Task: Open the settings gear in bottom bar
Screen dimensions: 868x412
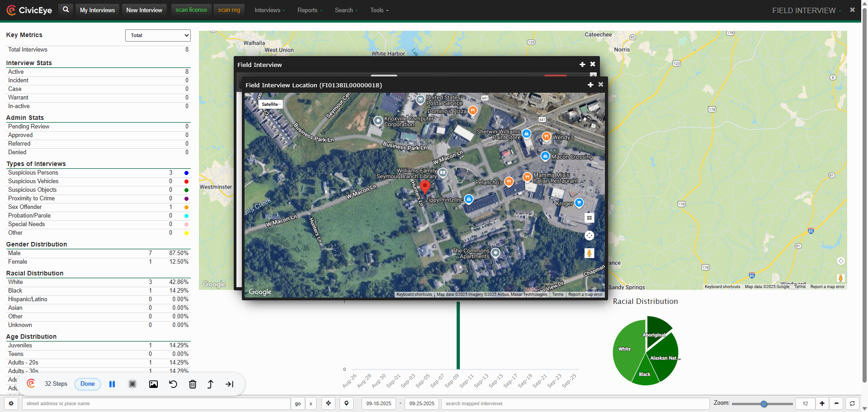Action: 11,403
